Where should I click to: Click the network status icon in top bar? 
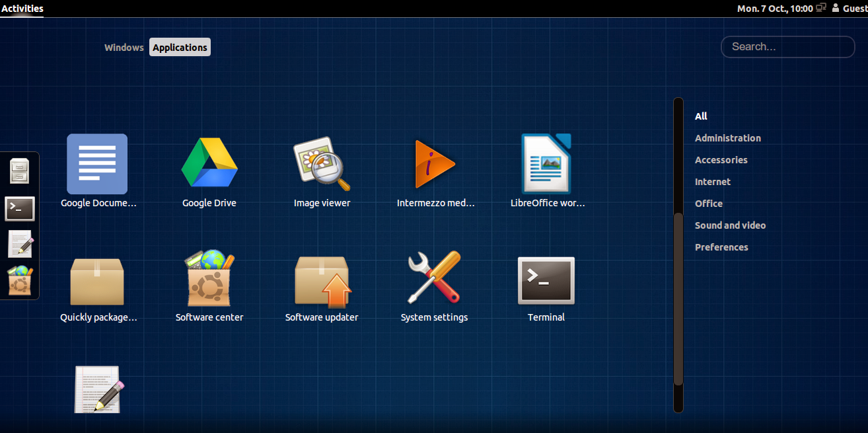click(x=821, y=8)
